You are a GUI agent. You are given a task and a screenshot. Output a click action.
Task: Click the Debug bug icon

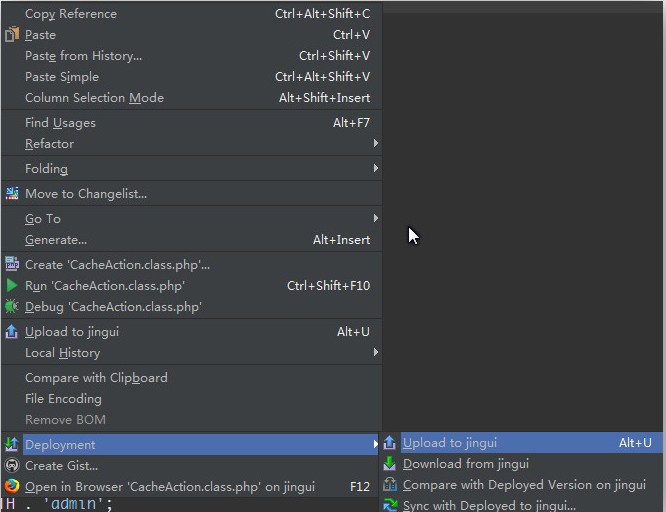pos(12,307)
